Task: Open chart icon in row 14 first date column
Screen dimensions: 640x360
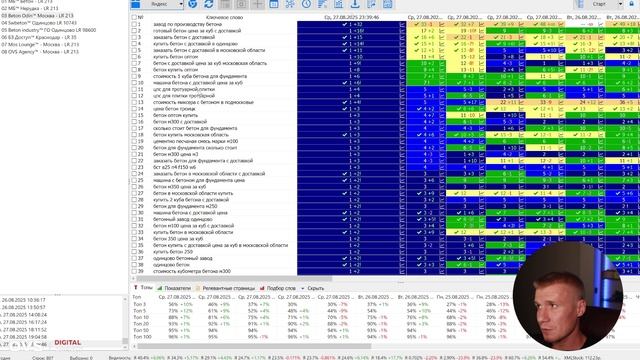Action: click(x=402, y=109)
